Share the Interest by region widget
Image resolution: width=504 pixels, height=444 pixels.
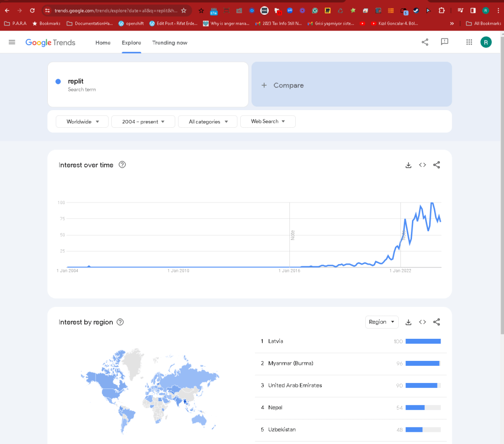(437, 322)
